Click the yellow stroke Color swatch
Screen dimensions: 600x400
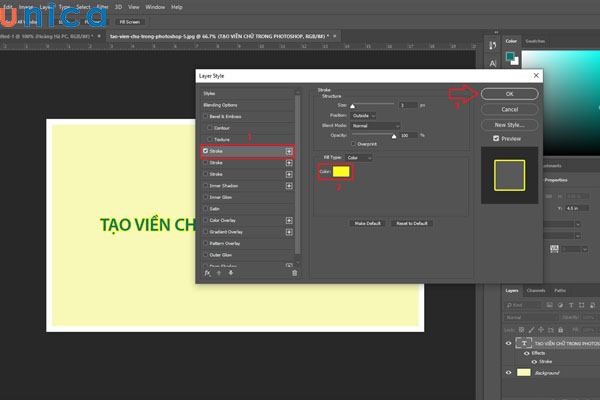point(342,172)
